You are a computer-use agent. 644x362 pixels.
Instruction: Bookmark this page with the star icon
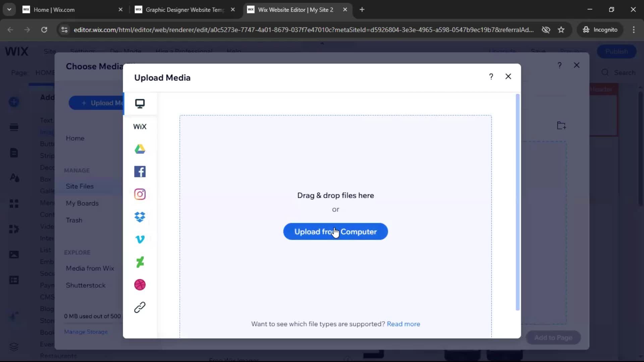(561, 30)
